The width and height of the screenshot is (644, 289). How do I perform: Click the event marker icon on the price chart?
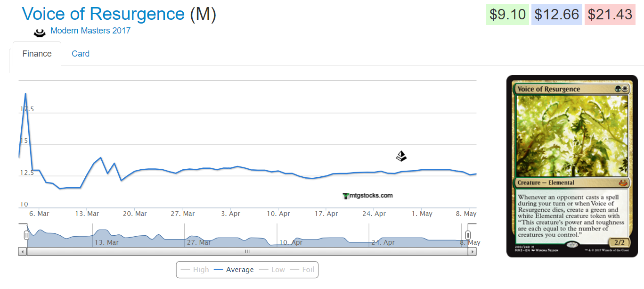point(401,156)
